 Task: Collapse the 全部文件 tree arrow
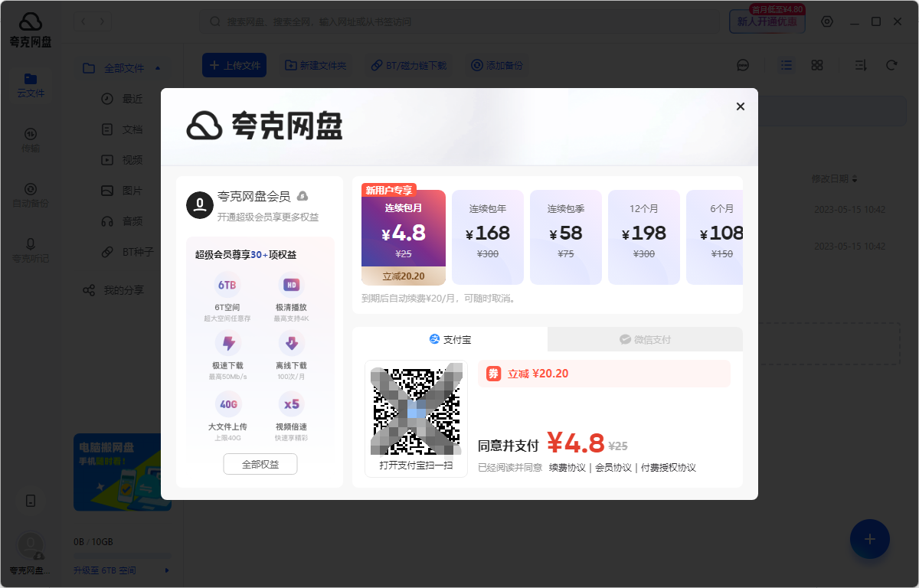point(158,68)
